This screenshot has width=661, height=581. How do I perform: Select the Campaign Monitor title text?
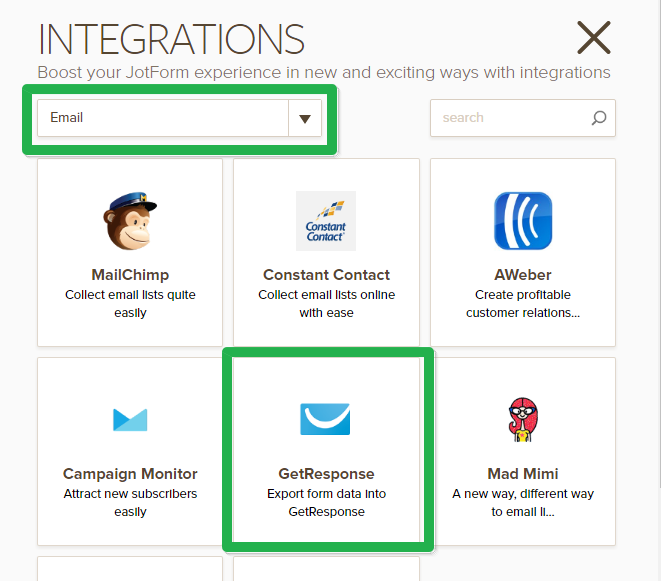tap(130, 474)
